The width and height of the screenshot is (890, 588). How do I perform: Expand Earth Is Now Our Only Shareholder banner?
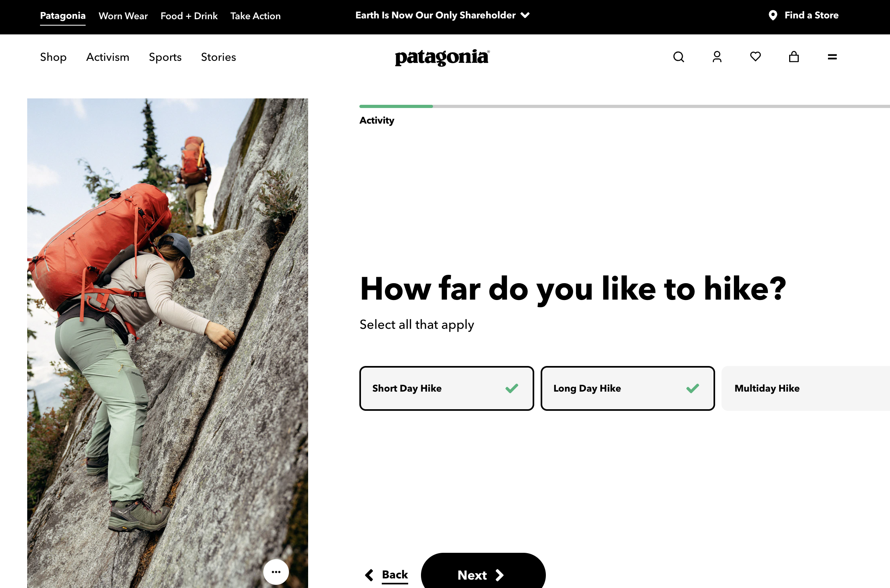[x=442, y=15]
